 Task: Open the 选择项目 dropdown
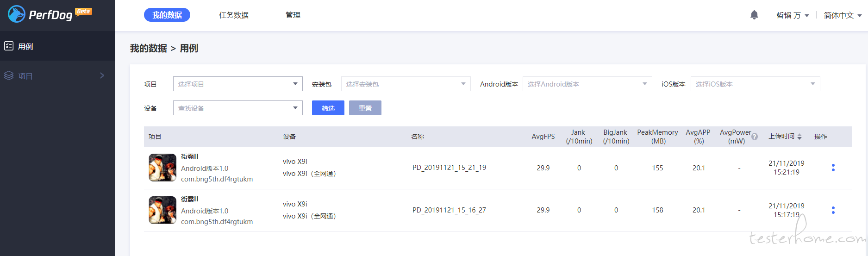[x=237, y=84]
